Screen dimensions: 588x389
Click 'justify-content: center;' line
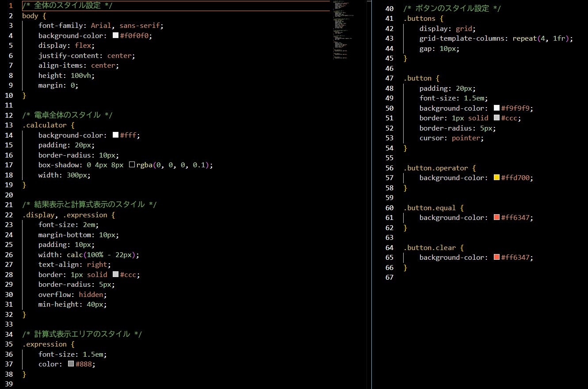(87, 56)
